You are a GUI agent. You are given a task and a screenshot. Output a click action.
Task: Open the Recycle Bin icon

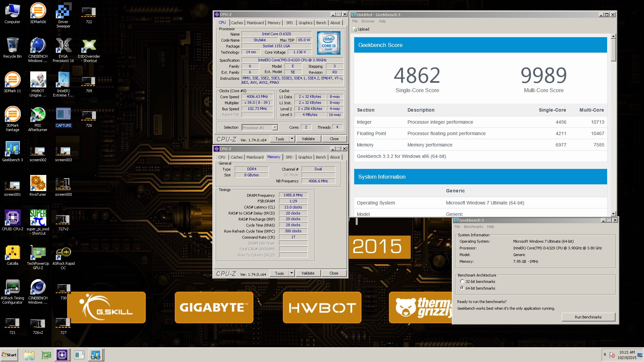[x=12, y=48]
